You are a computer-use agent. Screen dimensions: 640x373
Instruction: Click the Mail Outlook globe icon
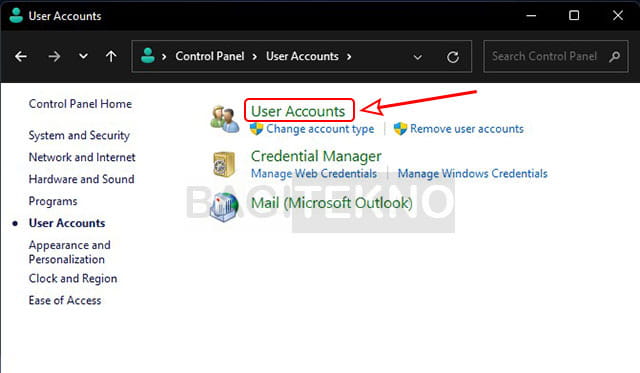(224, 207)
